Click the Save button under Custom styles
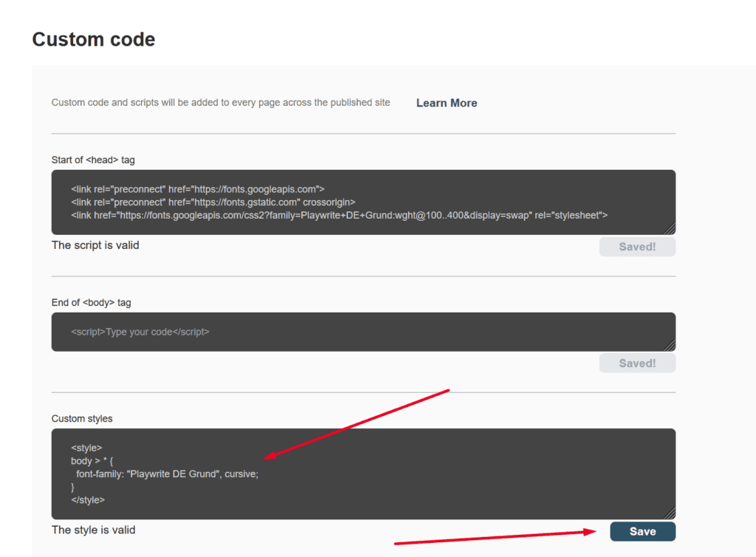The image size is (756, 557). [x=642, y=531]
